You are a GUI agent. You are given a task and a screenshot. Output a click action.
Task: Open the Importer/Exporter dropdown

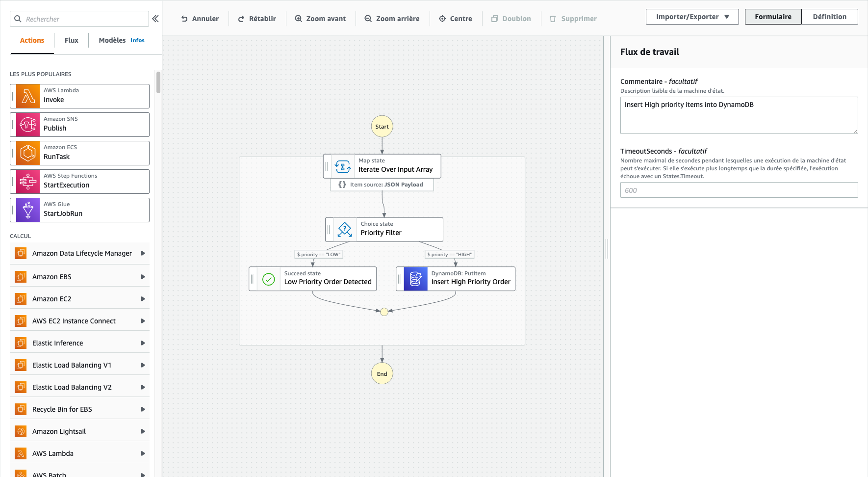tap(692, 17)
